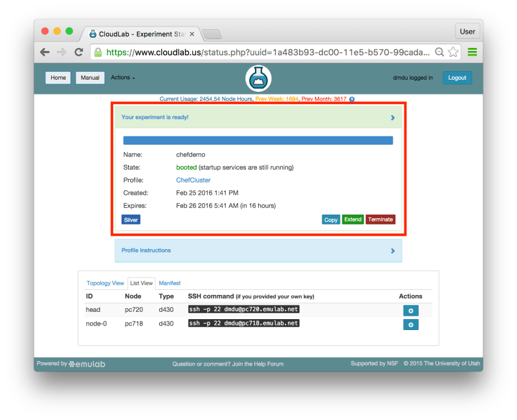517x420 pixels.
Task: Click the Home button
Action: pyautogui.click(x=58, y=78)
